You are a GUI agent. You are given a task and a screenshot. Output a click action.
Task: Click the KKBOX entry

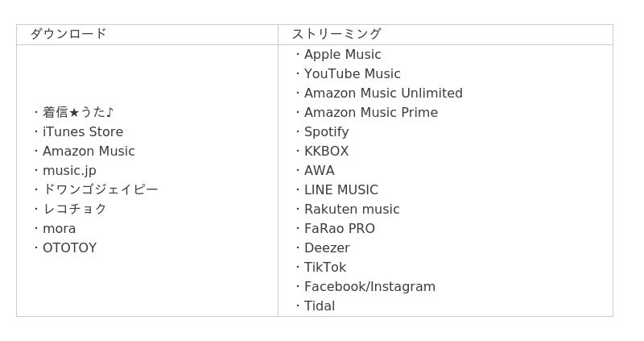click(x=327, y=151)
